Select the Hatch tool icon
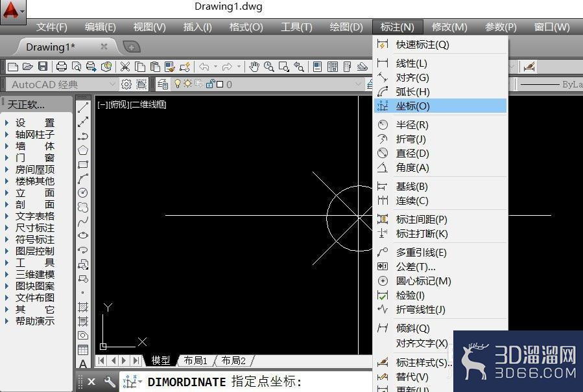Image resolution: width=583 pixels, height=392 pixels. [x=83, y=307]
